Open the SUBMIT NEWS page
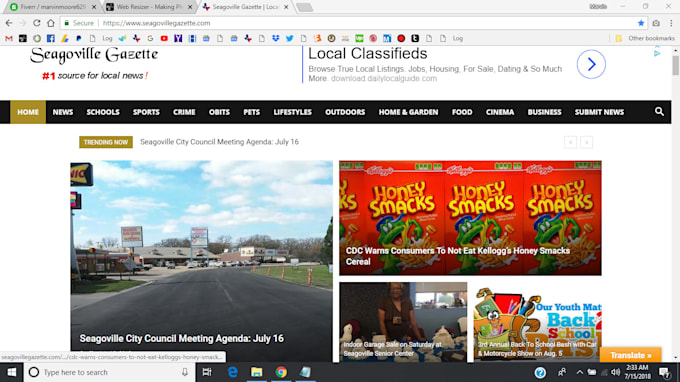The height and width of the screenshot is (382, 680). pos(599,112)
